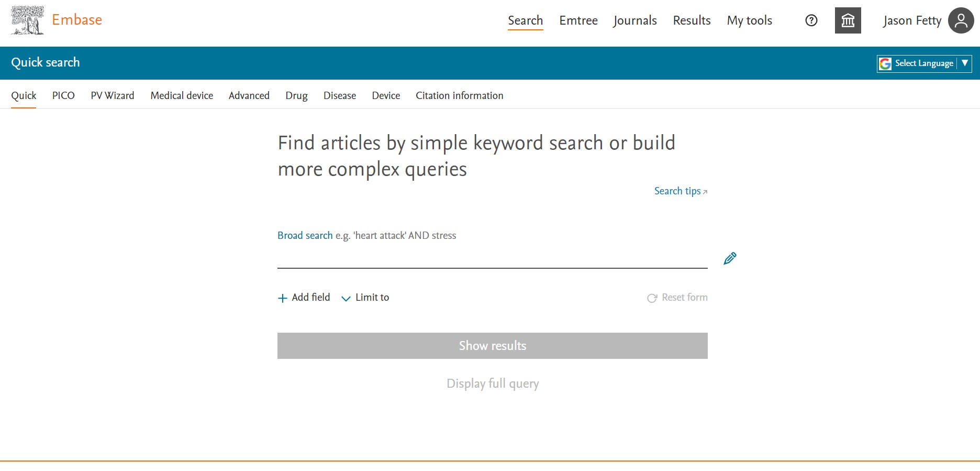Viewport: 980px width, 471px height.
Task: Open the Emtree menu item
Action: click(x=578, y=20)
